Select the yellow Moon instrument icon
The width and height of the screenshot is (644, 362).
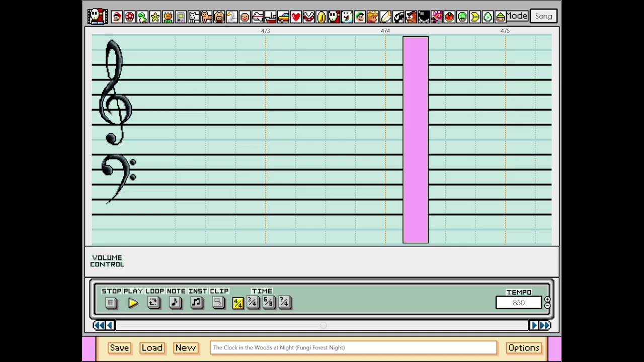[474, 17]
